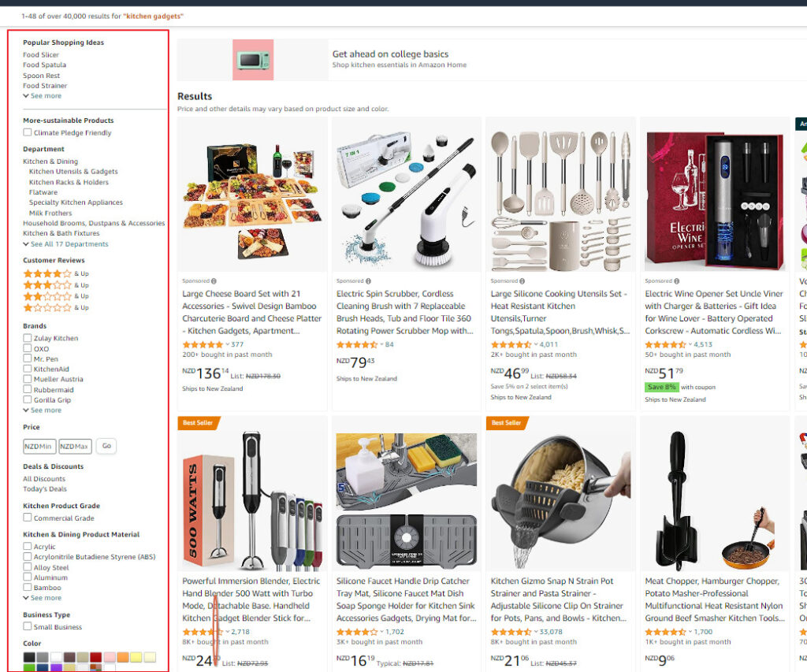This screenshot has width=807, height=672.
Task: Click the microwave icon in college basics banner
Action: [253, 60]
